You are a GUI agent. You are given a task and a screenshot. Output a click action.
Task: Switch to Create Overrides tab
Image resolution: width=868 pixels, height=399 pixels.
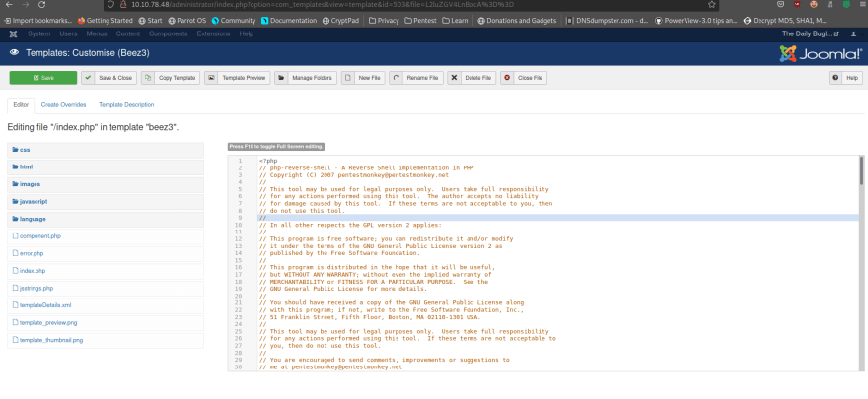click(x=64, y=105)
